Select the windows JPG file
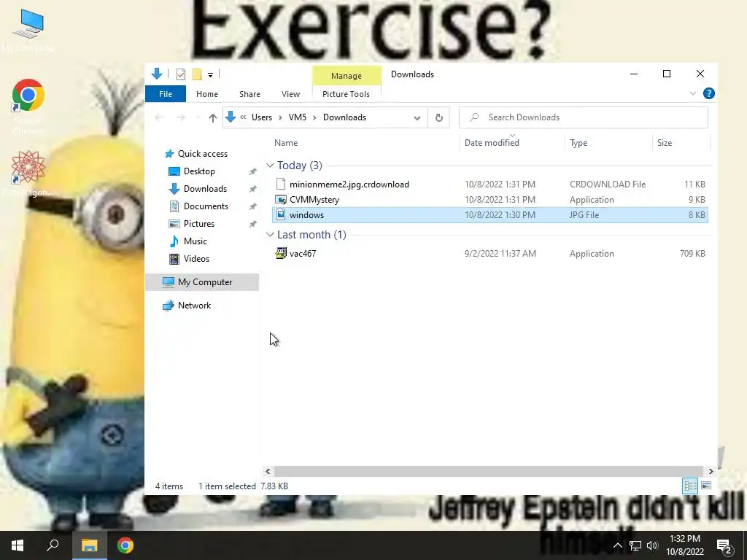The height and width of the screenshot is (560, 747). point(489,215)
